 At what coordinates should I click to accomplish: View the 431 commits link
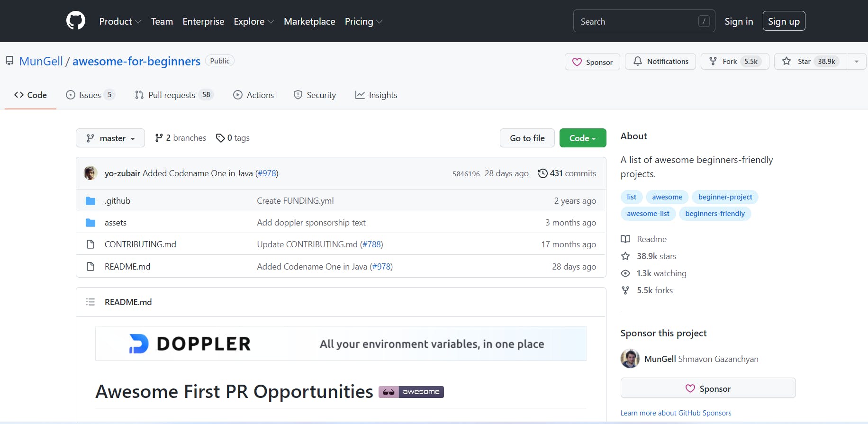[567, 173]
